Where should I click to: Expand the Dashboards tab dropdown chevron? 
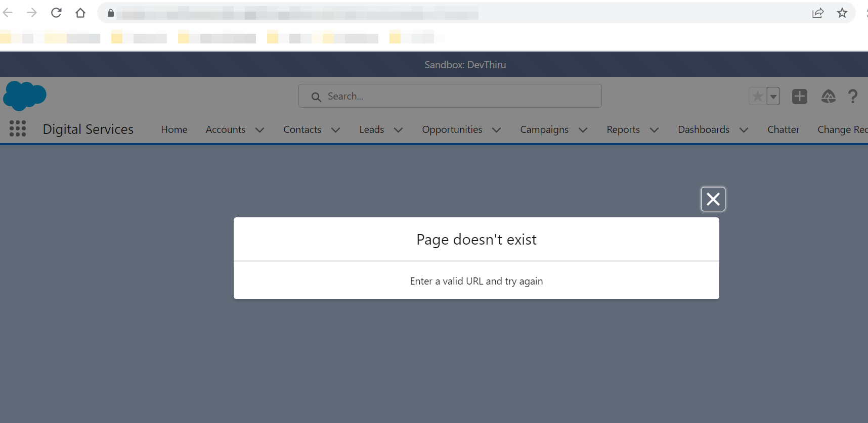pyautogui.click(x=744, y=130)
